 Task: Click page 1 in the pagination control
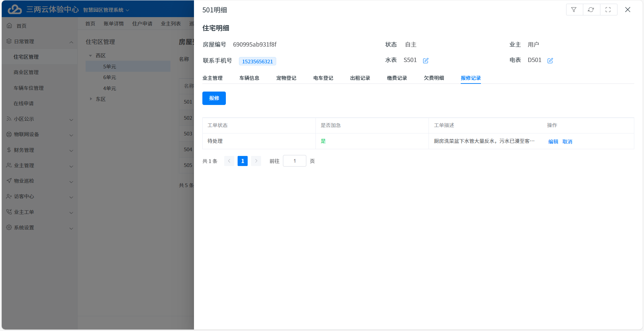242,161
